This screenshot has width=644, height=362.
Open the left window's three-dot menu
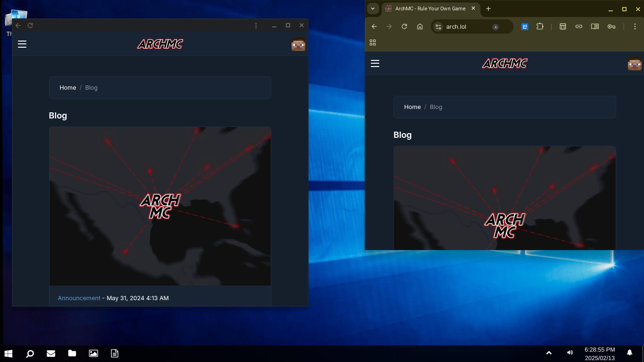[x=256, y=25]
